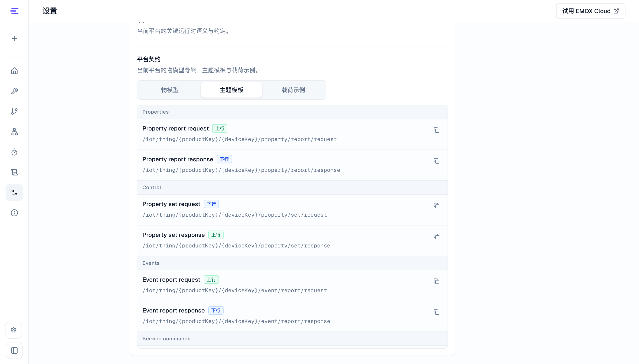Click the Event report request title

click(x=171, y=280)
